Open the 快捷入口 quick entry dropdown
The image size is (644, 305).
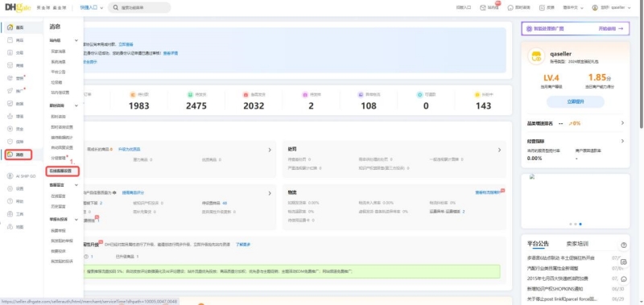(92, 7)
